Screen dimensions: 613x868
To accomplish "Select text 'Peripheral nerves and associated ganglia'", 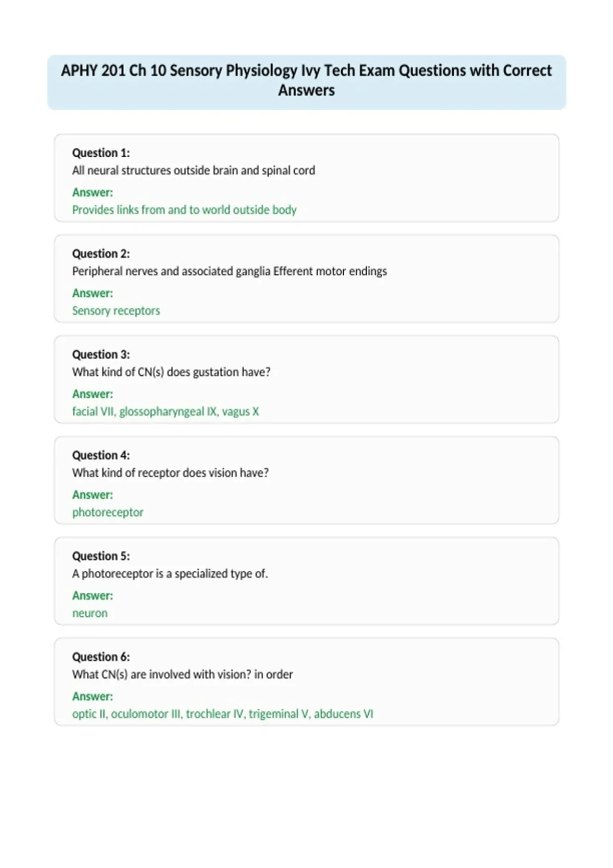I will [171, 271].
